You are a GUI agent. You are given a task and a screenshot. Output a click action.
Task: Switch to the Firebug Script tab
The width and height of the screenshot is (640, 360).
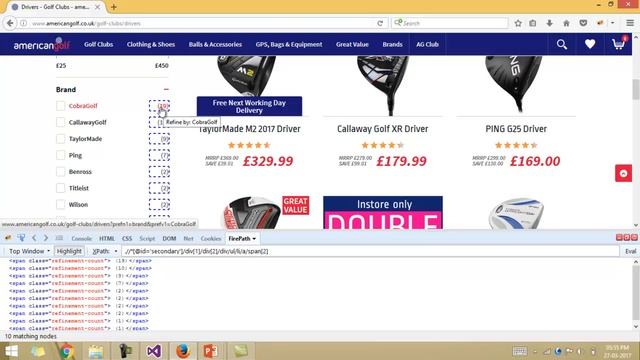(147, 238)
